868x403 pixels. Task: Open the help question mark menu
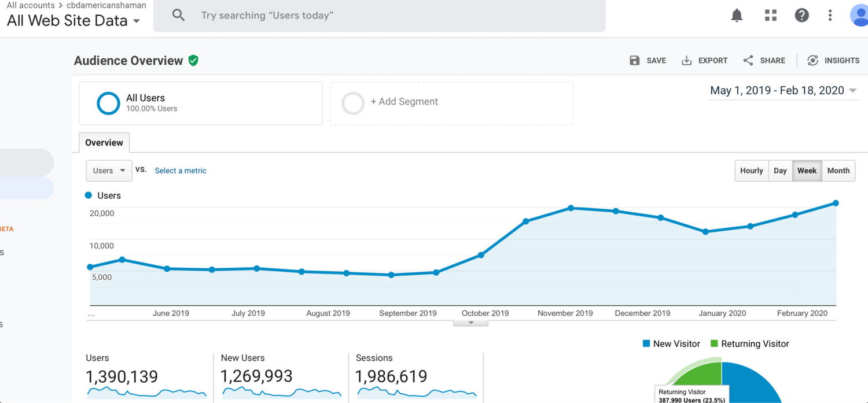pos(801,16)
